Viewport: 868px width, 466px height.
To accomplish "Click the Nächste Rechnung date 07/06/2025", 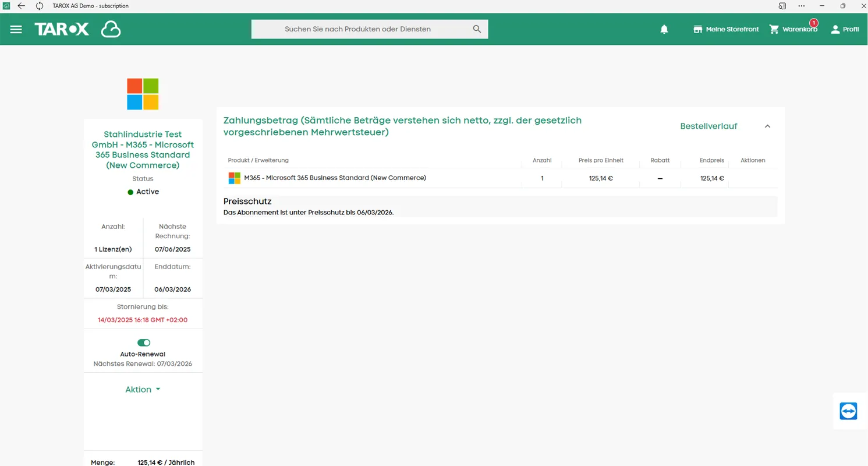I will click(x=173, y=249).
